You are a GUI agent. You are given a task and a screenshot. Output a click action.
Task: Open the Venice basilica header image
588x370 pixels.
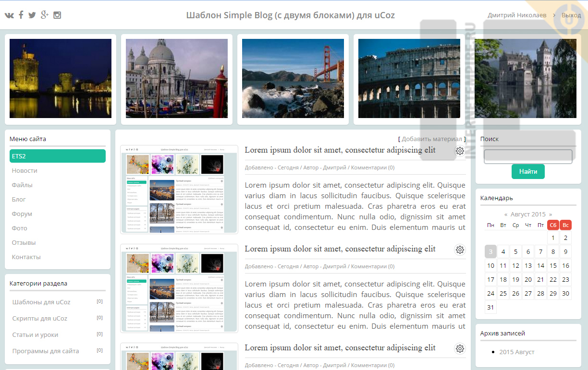click(177, 79)
